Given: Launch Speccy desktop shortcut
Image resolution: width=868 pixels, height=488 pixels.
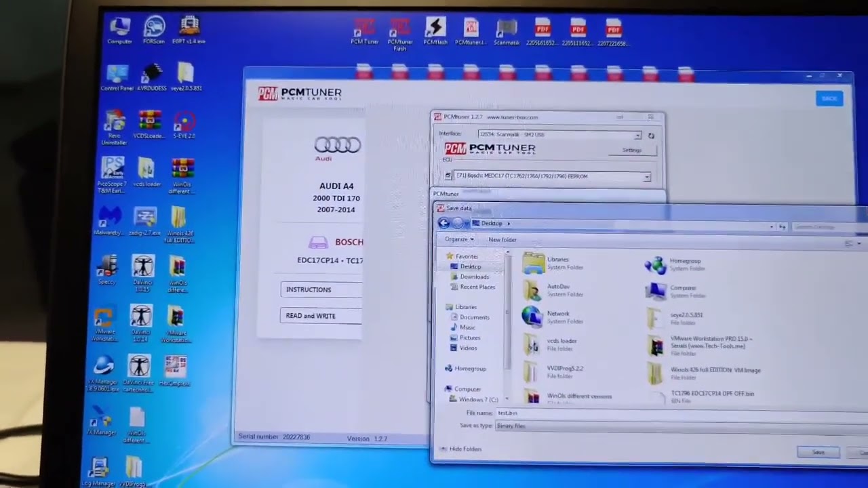Looking at the screenshot, I should click(x=106, y=270).
